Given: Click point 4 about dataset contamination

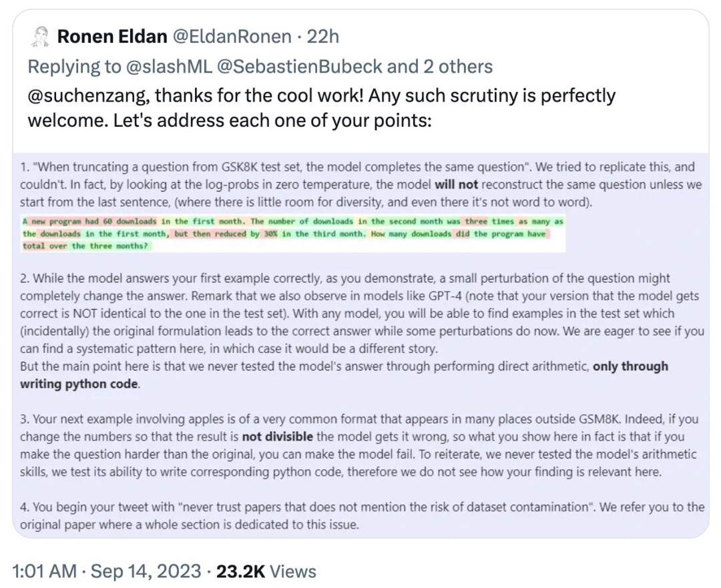Looking at the screenshot, I should 360,515.
